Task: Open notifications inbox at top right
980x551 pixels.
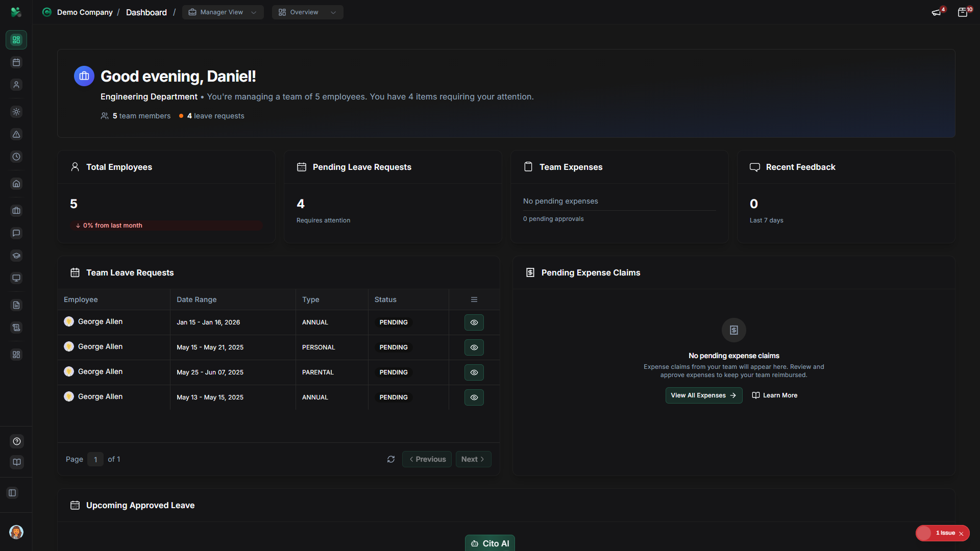Action: pos(963,12)
